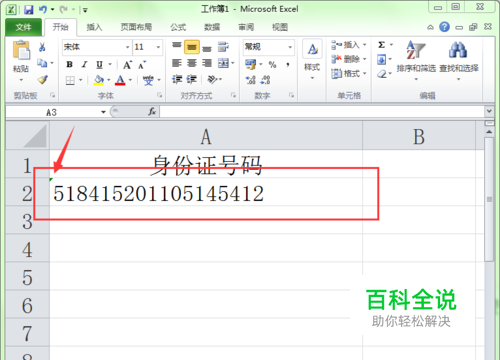Viewport: 500px width, 360px height.
Task: Decrease decimal places
Action: click(x=265, y=80)
